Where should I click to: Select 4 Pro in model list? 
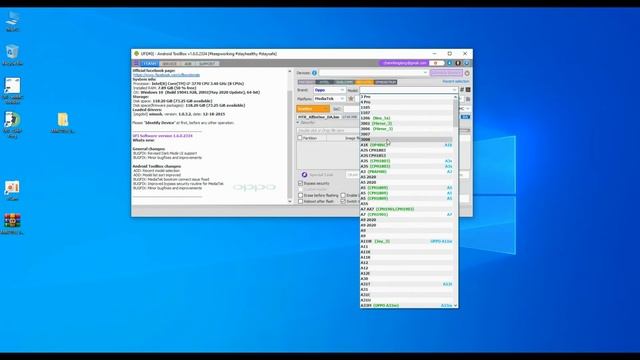point(407,102)
